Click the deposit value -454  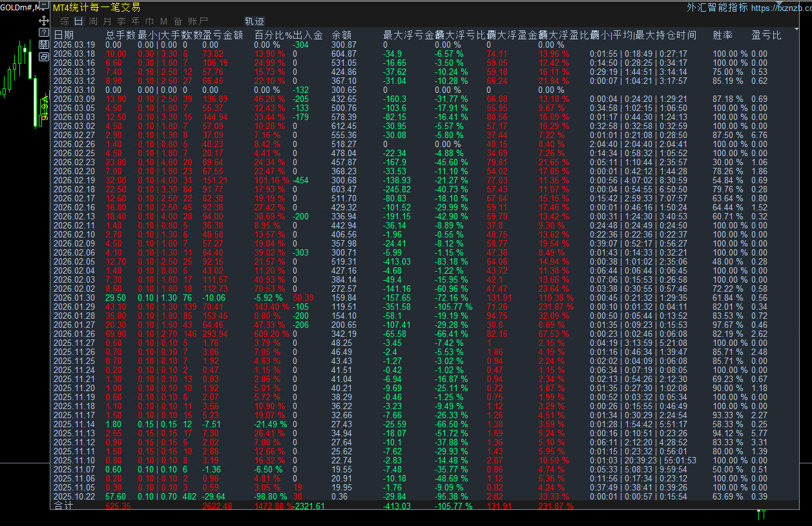300,180
